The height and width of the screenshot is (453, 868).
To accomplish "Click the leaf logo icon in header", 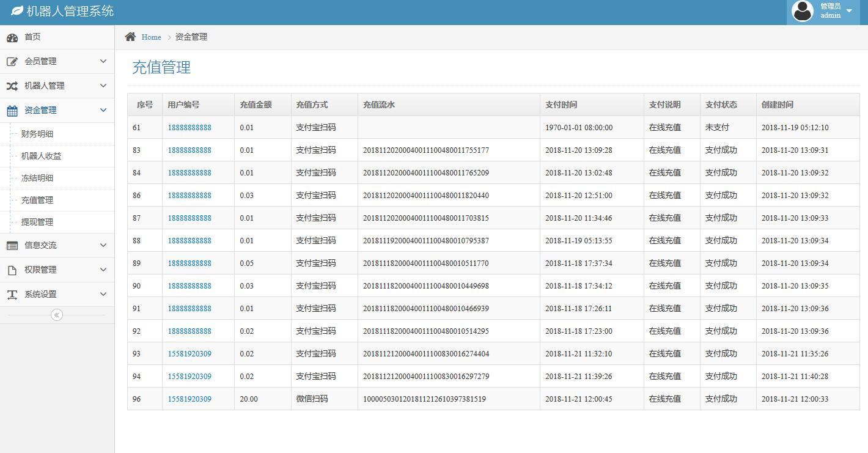I will 17,11.
